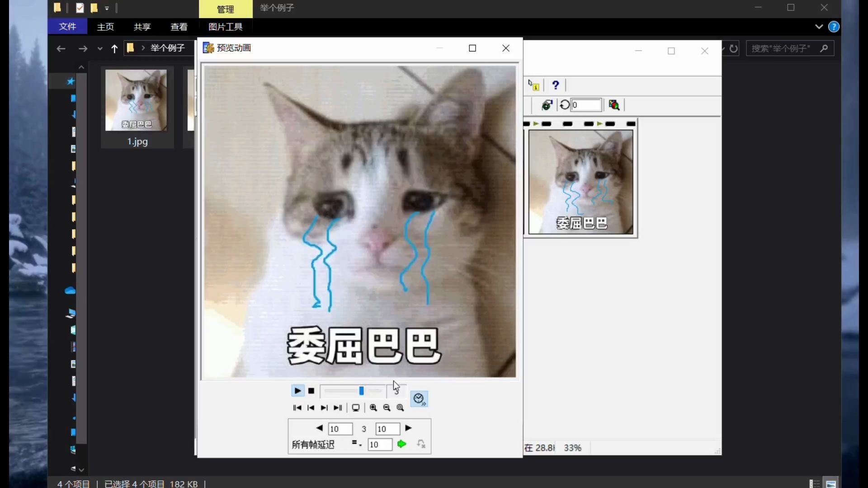The height and width of the screenshot is (488, 868).
Task: Zoom in on preview animation
Action: click(373, 408)
